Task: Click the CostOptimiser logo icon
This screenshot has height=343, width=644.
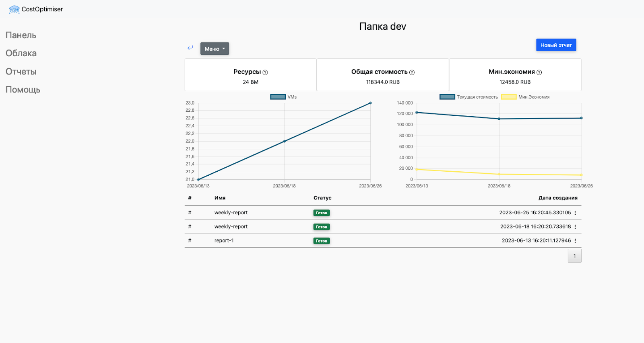Action: [14, 9]
